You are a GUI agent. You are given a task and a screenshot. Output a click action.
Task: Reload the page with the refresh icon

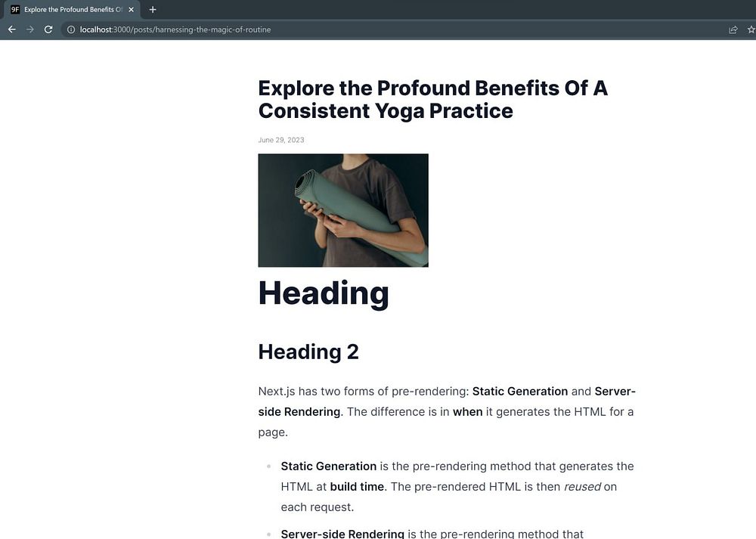(x=48, y=29)
